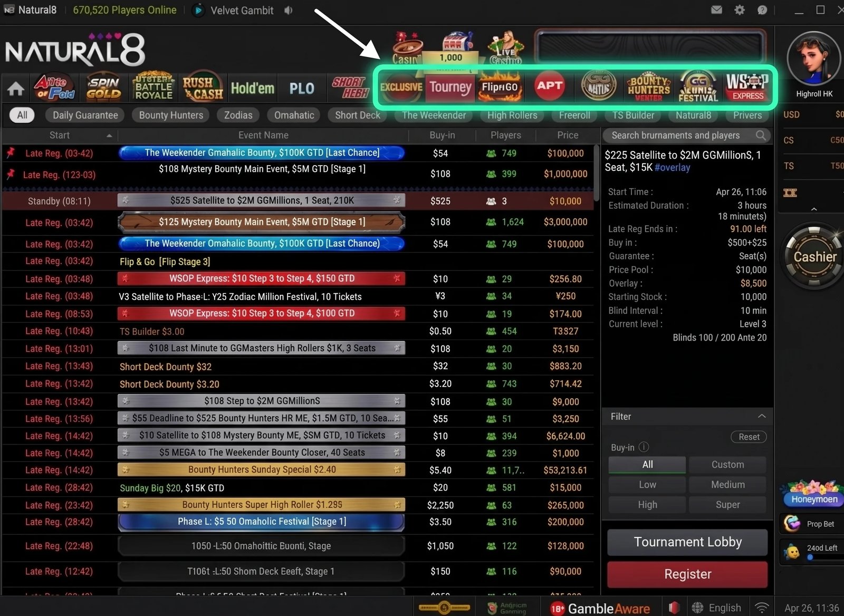The image size is (844, 616).
Task: Open the GG Lunar Festival icon
Action: coord(698,87)
